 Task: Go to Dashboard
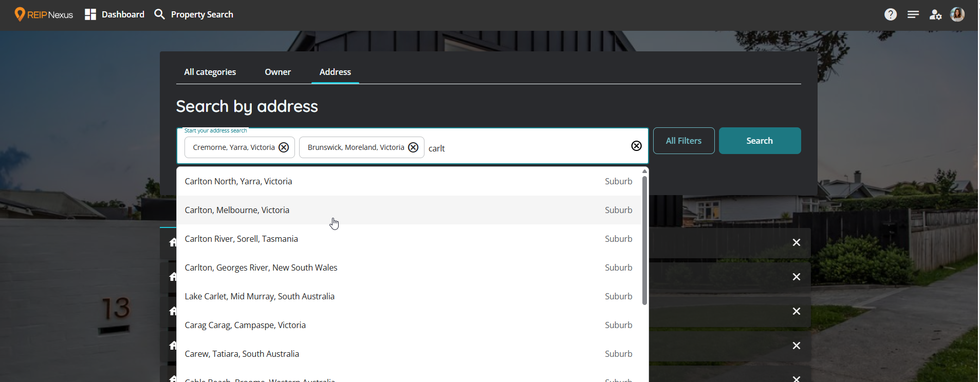tap(115, 14)
